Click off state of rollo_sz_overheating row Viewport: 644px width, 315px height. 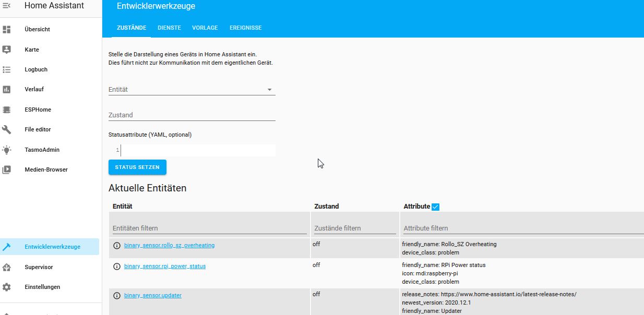tap(316, 244)
